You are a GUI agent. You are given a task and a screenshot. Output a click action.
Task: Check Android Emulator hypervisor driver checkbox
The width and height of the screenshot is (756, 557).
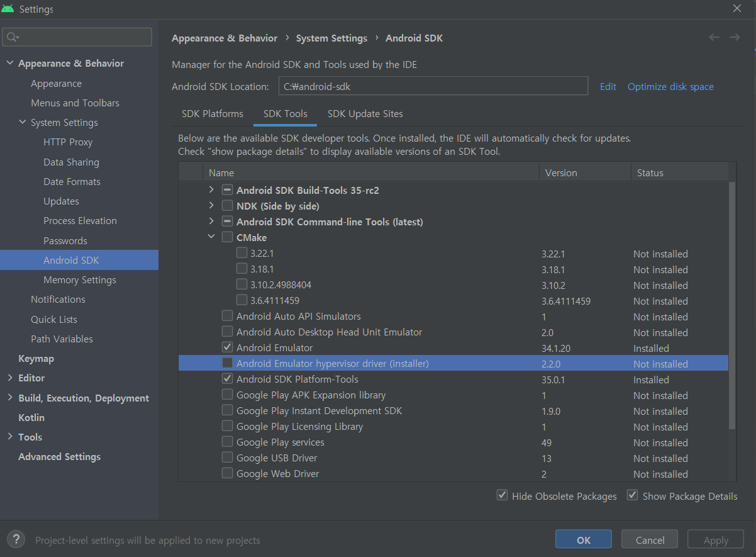point(227,363)
